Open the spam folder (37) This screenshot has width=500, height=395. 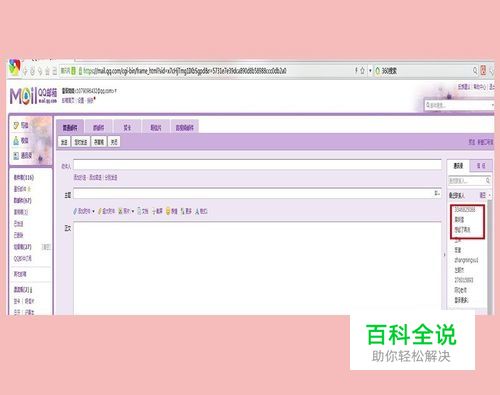22,247
